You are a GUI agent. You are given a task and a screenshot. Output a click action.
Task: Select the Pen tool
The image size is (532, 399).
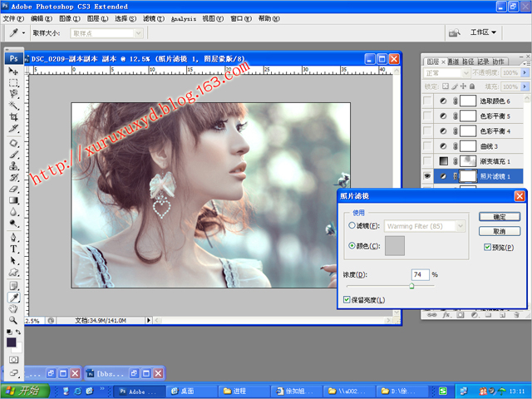pyautogui.click(x=13, y=237)
